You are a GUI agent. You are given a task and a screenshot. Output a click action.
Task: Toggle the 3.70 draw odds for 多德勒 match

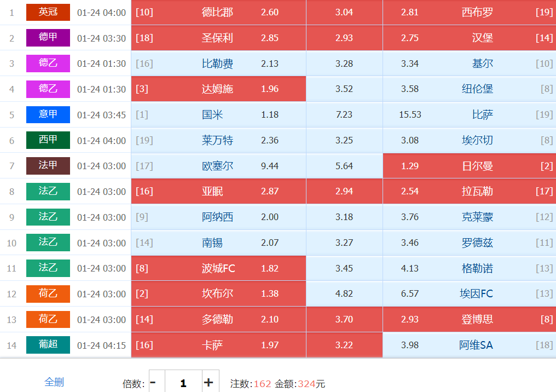tap(344, 319)
